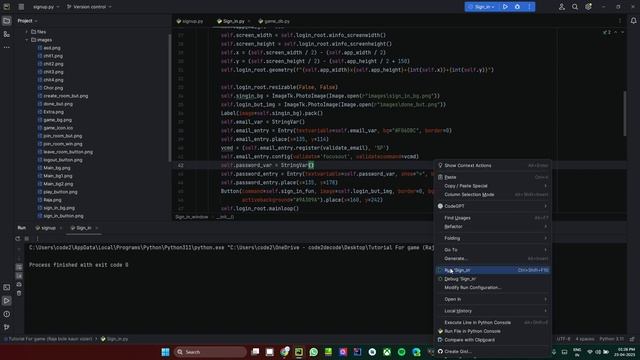Screen dimensions: 640x360
Task: Select Debug 'Sign_in' from context menu
Action: [493, 279]
